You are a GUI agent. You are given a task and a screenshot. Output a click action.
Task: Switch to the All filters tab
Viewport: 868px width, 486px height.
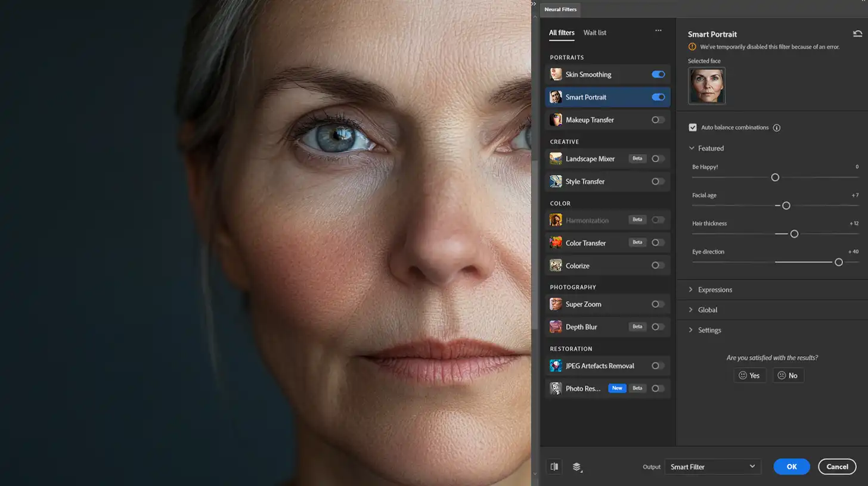[x=562, y=33]
